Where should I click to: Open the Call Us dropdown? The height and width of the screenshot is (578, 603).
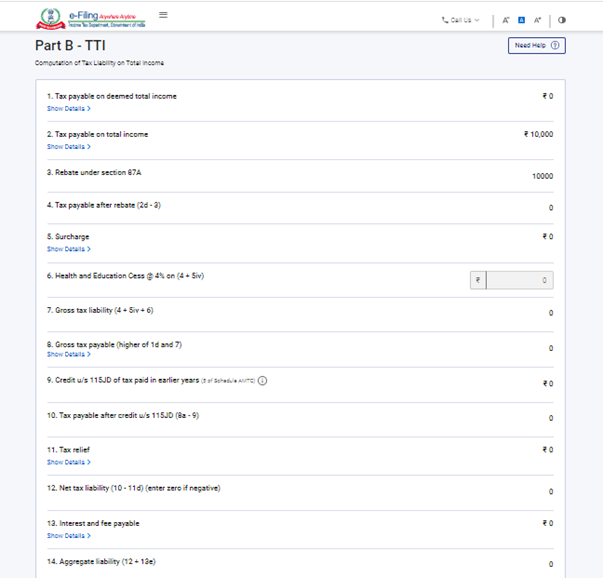pos(461,19)
